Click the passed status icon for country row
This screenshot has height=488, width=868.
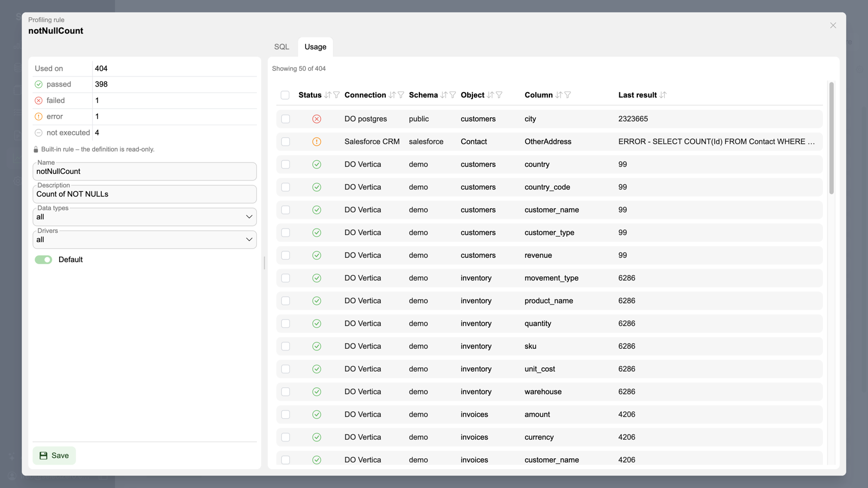316,164
